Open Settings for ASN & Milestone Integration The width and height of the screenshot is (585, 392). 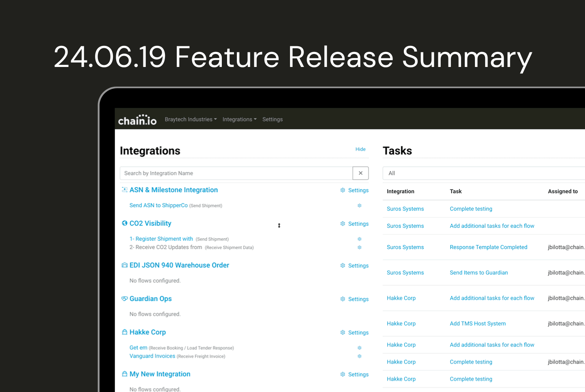point(354,190)
